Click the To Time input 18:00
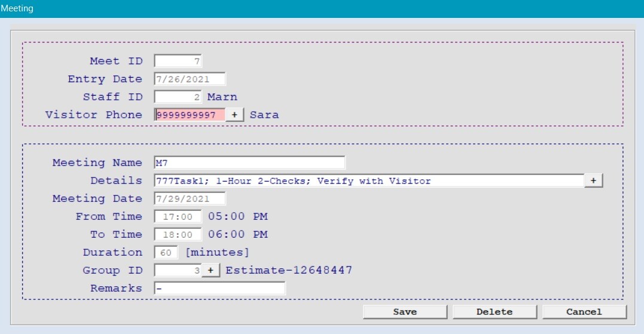The height and width of the screenshot is (334, 644). coord(178,235)
